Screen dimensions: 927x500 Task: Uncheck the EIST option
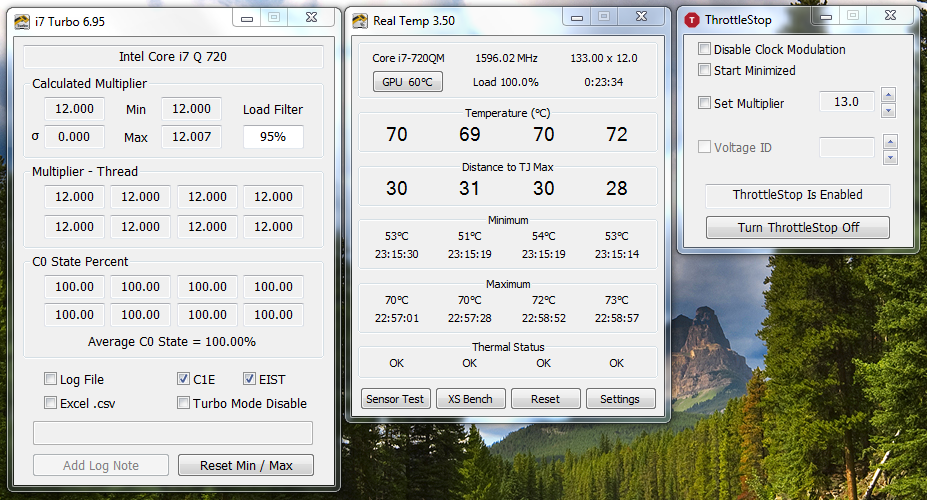249,379
